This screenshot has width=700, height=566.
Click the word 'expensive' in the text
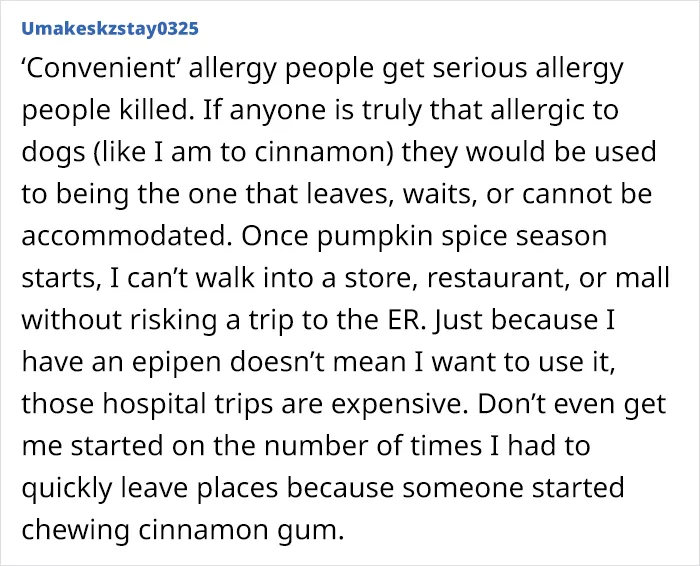click(x=399, y=404)
